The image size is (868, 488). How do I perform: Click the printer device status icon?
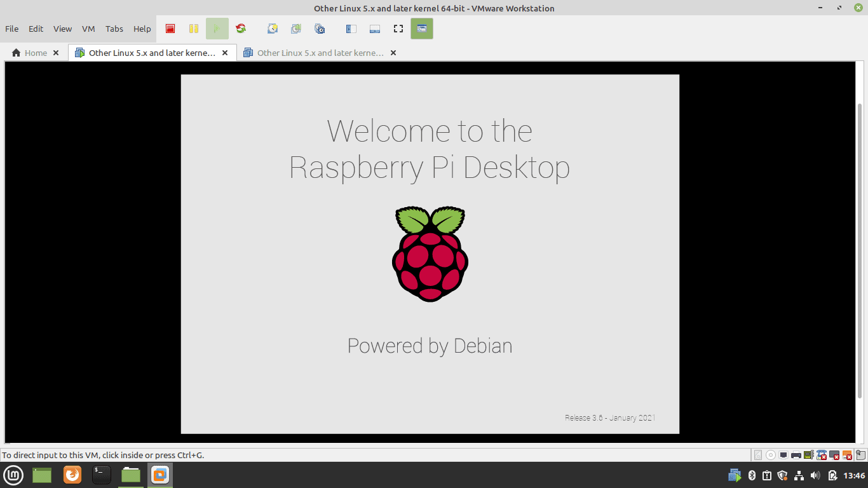point(796,455)
